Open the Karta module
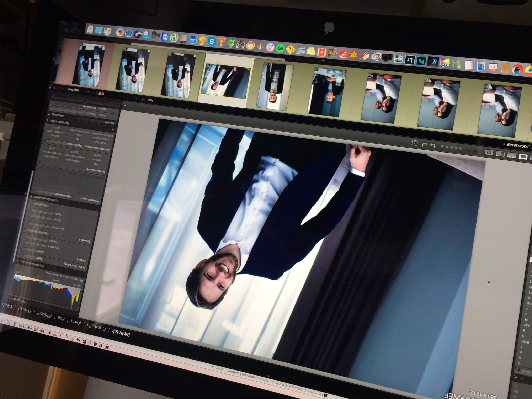532x399 pixels. pyautogui.click(x=76, y=322)
